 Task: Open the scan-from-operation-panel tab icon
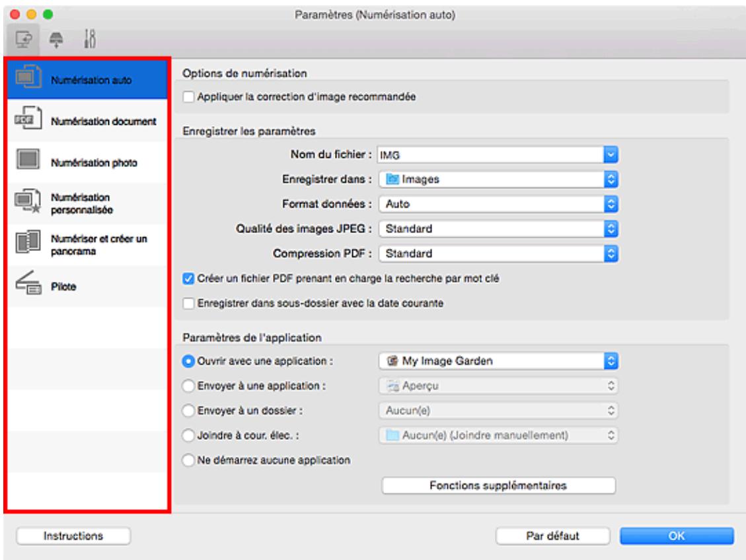tap(56, 40)
